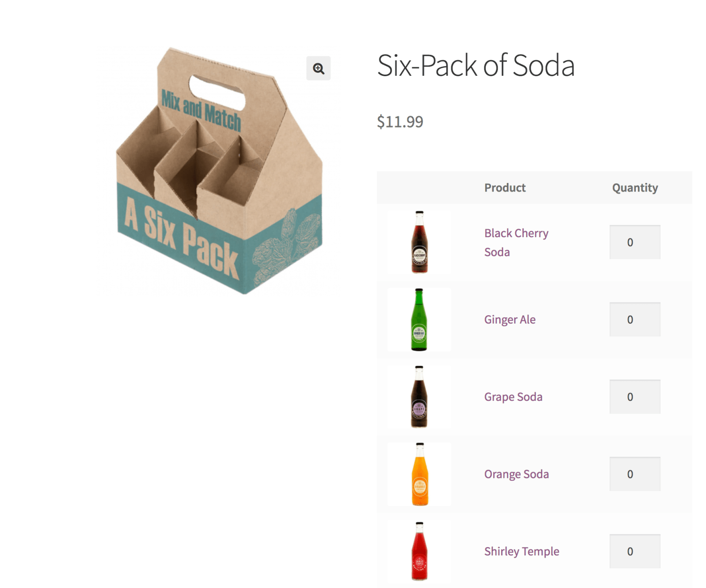This screenshot has width=706, height=588.
Task: Click the Orange Soda bottle thumbnail
Action: 419,474
